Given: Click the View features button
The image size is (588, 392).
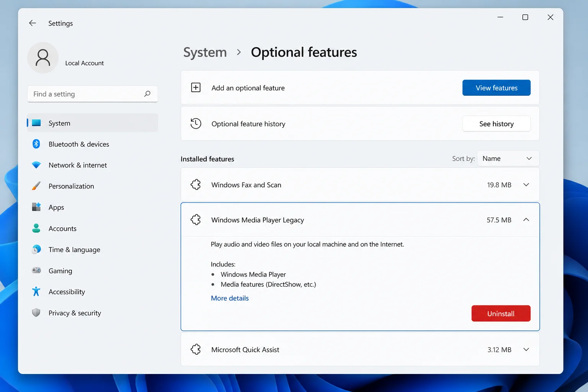Looking at the screenshot, I should coord(497,88).
